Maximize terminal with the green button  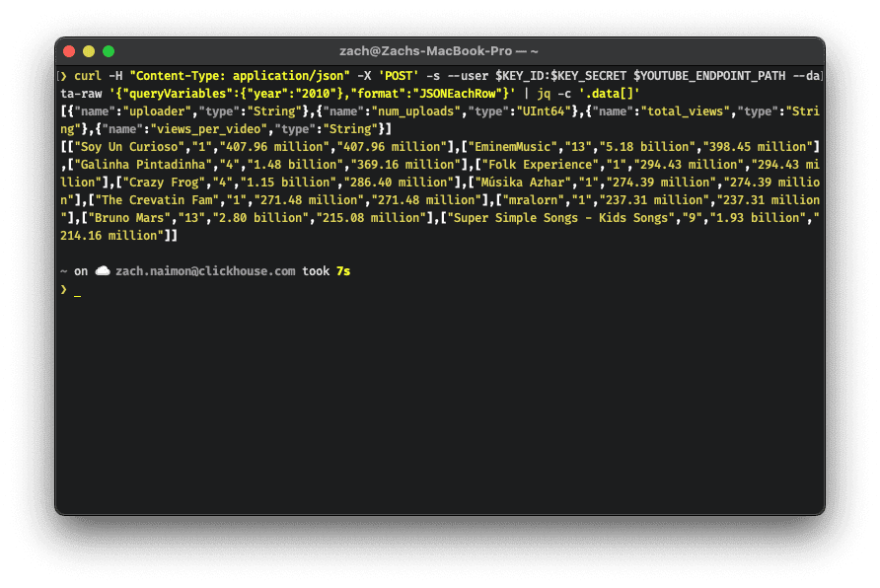[109, 51]
